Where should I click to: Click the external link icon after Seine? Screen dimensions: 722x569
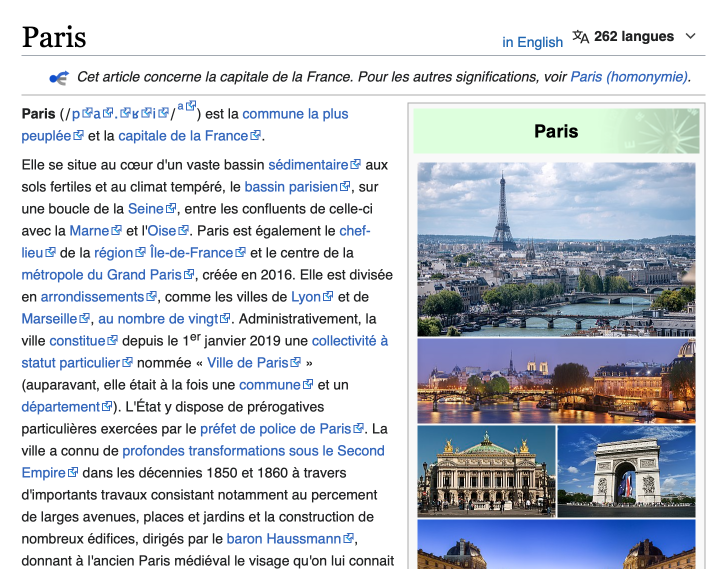(x=171, y=209)
